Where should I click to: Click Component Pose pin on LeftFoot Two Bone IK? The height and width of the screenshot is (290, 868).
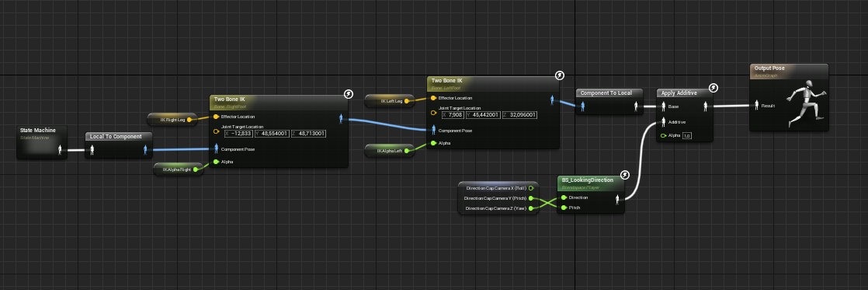(x=433, y=130)
